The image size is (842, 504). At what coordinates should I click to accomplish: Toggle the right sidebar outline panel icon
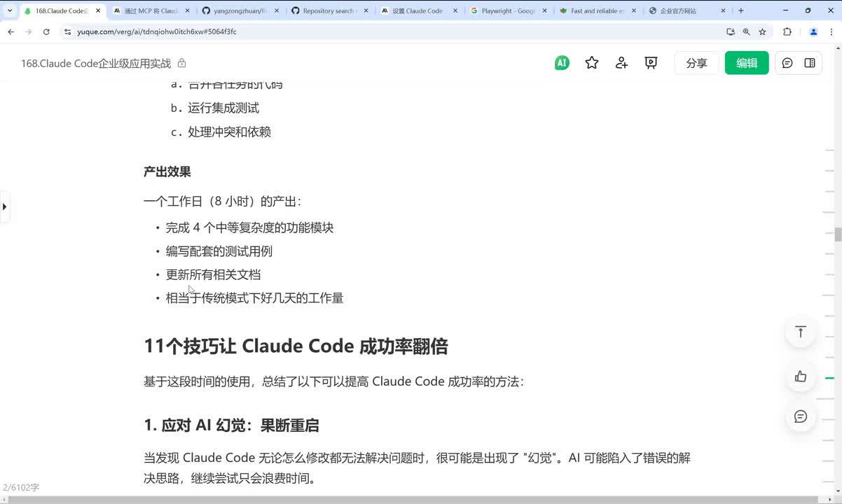810,63
